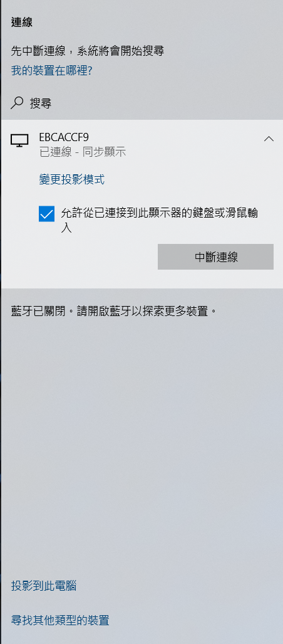Click the blank panel area below Bluetooth notice
The image size is (283, 644).
click(x=141, y=443)
